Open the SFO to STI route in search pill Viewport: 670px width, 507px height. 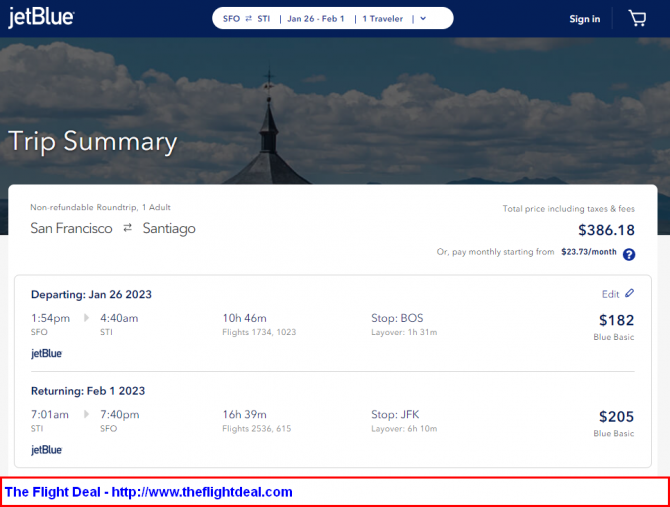(x=247, y=19)
